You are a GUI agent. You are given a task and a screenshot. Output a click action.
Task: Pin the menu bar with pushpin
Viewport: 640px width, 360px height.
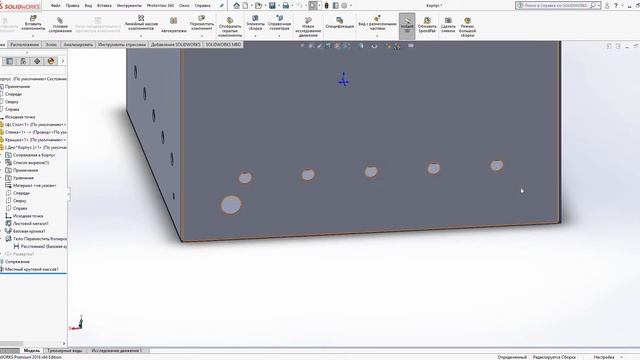222,6
